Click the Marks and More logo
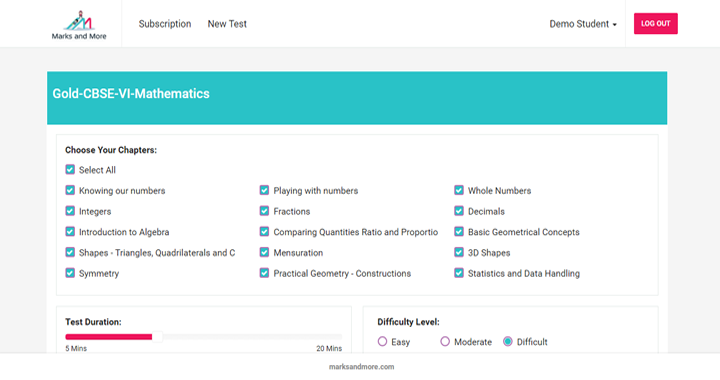720x380 pixels. 79,25
